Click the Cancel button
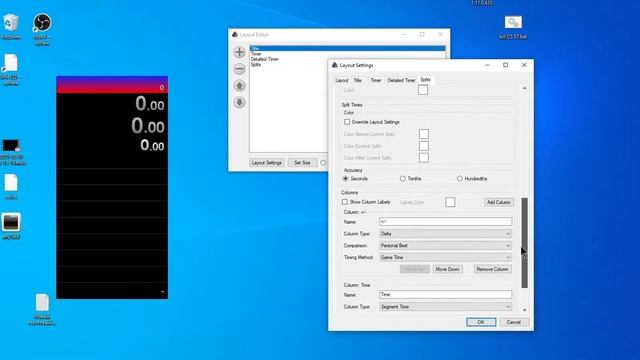 513,322
